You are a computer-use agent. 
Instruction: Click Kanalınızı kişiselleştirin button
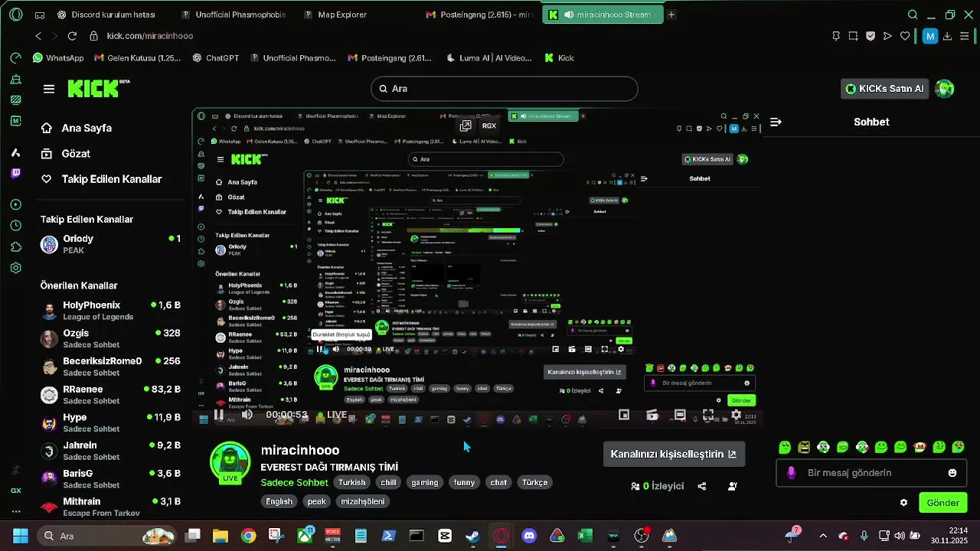click(674, 454)
